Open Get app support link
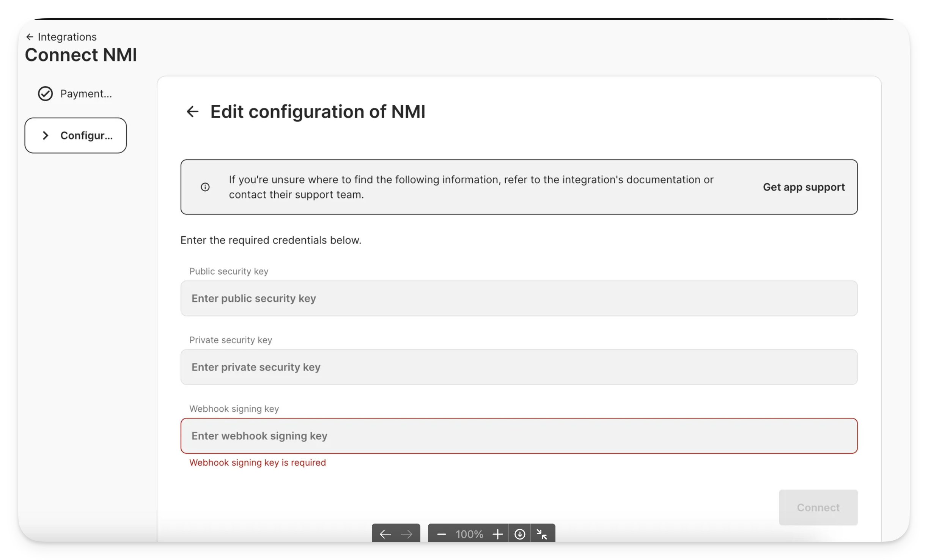 click(804, 187)
